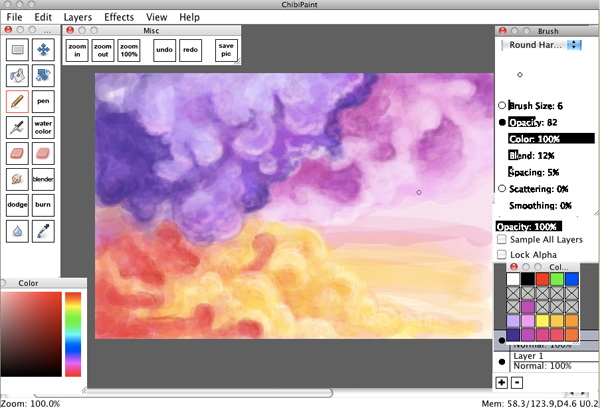
Task: Adjust the Smoothing: 0% slider
Action: click(551, 206)
